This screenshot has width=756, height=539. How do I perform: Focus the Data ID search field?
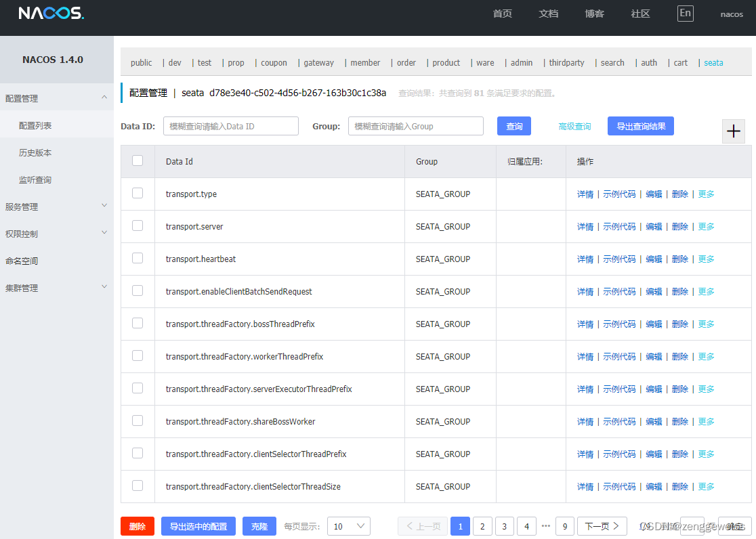231,126
